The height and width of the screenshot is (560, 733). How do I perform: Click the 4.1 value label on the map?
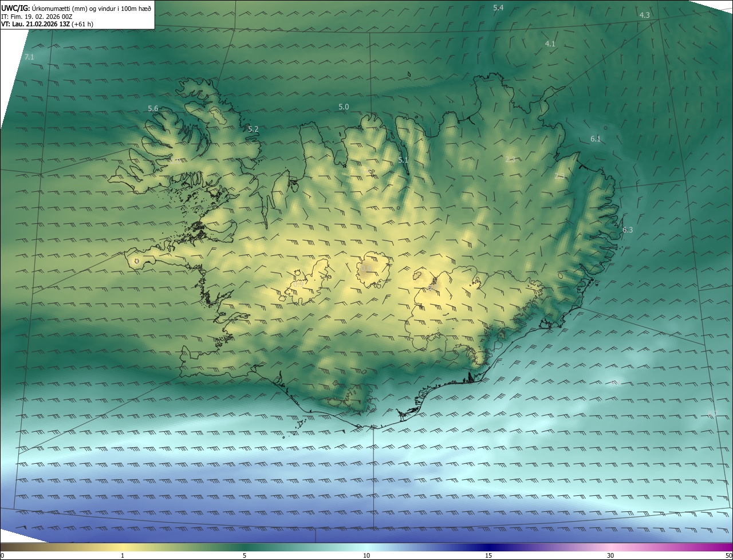550,44
